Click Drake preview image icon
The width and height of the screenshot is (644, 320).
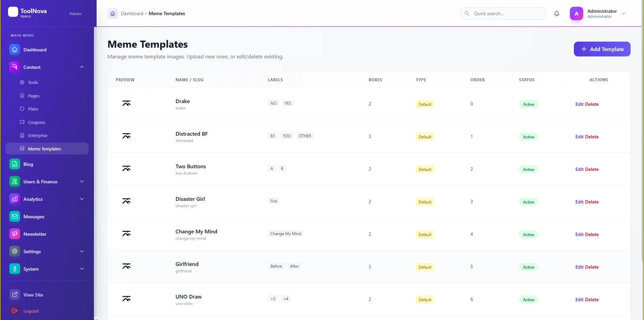[126, 104]
